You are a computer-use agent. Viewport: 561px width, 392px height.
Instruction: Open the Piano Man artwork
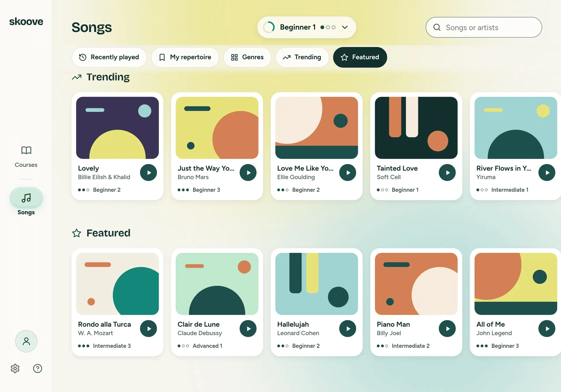(416, 284)
